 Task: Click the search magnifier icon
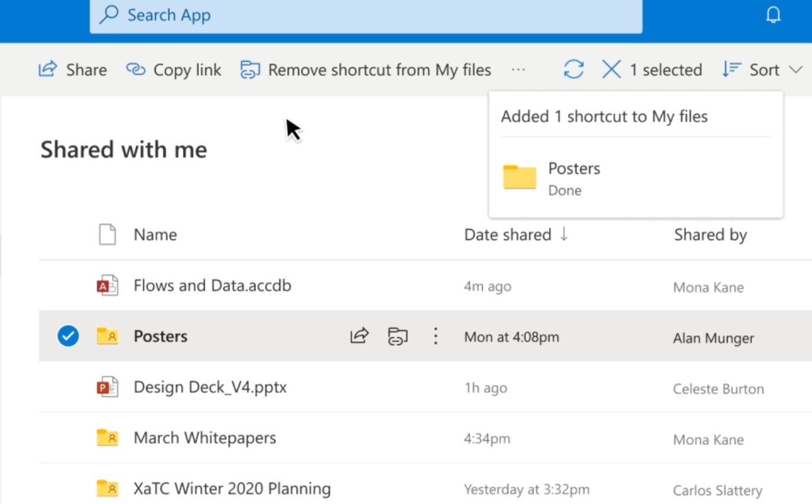pyautogui.click(x=108, y=15)
